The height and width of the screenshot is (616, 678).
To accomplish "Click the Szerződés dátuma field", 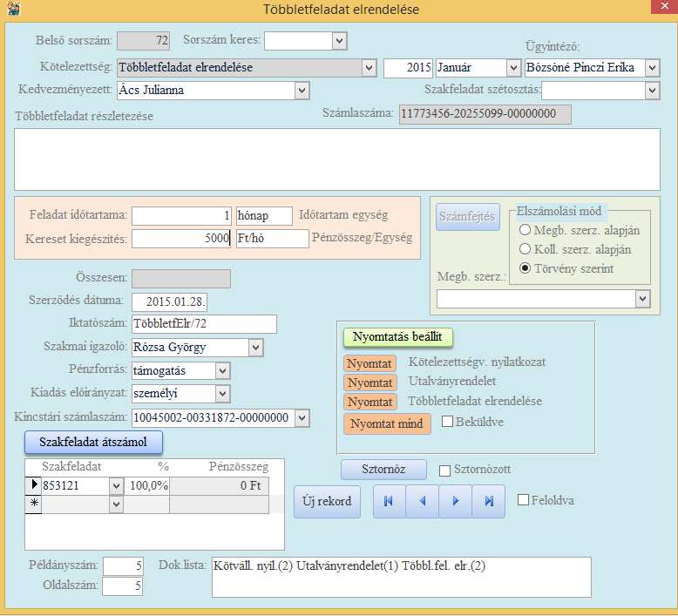I will pos(169,301).
